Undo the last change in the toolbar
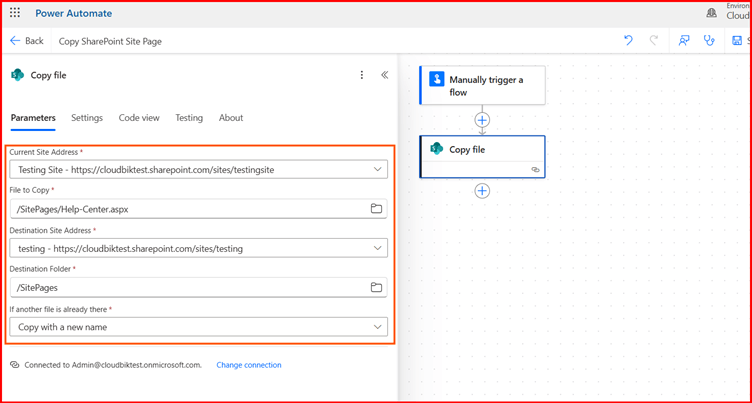 tap(628, 41)
